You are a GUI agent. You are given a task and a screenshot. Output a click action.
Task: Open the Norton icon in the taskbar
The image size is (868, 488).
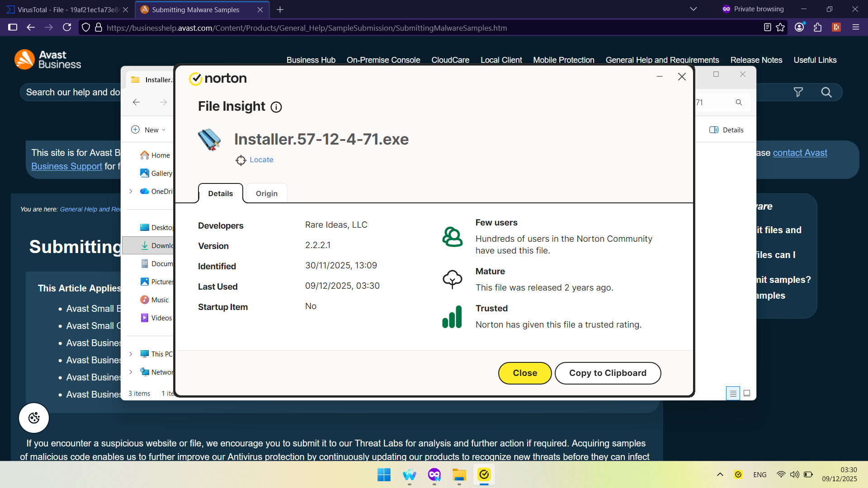[x=484, y=475]
